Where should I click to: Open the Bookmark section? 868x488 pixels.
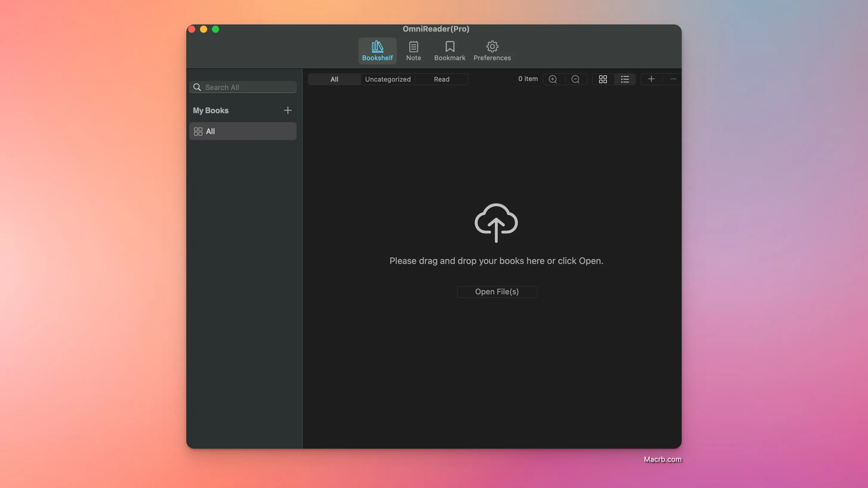(x=449, y=51)
